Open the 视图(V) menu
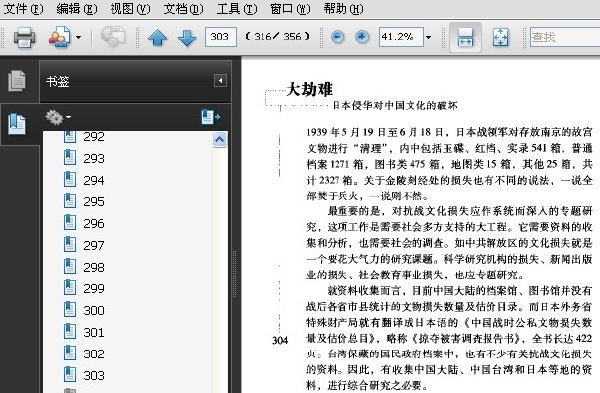This screenshot has width=600, height=393. click(x=130, y=8)
